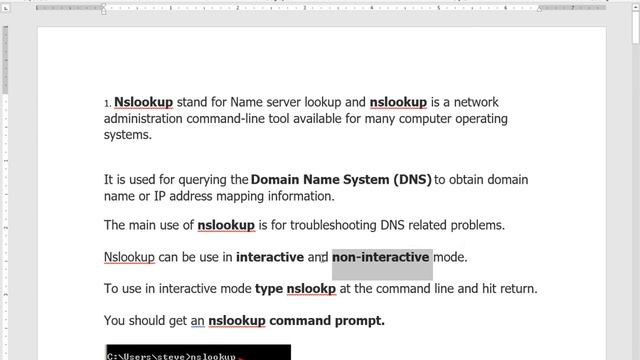The width and height of the screenshot is (640, 360).
Task: Click the words 'DNS related problems.'
Action: [x=442, y=225]
